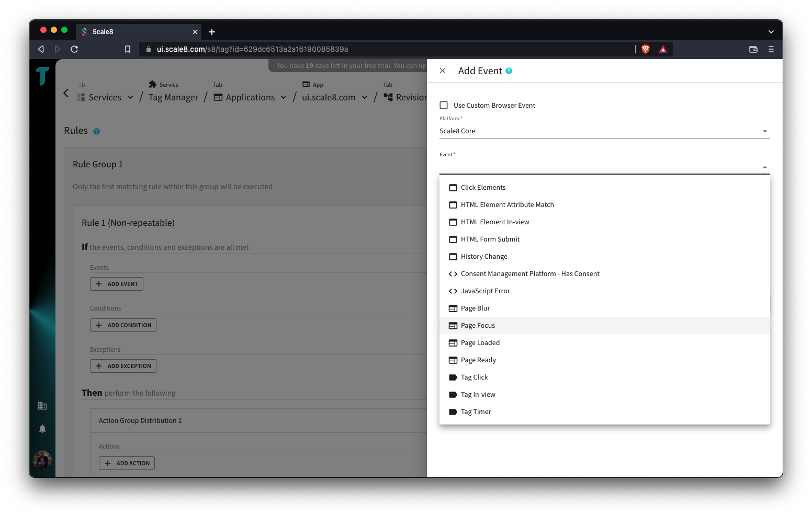Enable Use Custom Browser Event checkbox

444,105
